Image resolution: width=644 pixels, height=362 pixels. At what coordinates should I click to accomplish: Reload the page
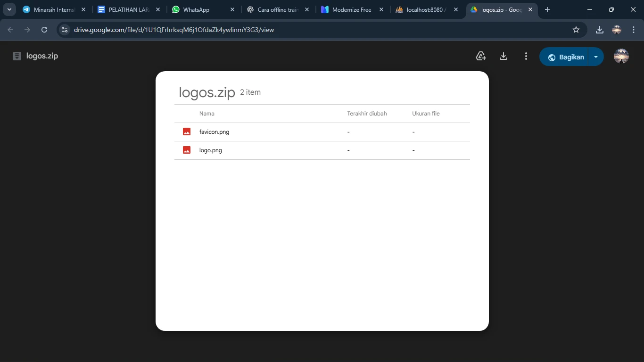pyautogui.click(x=44, y=30)
